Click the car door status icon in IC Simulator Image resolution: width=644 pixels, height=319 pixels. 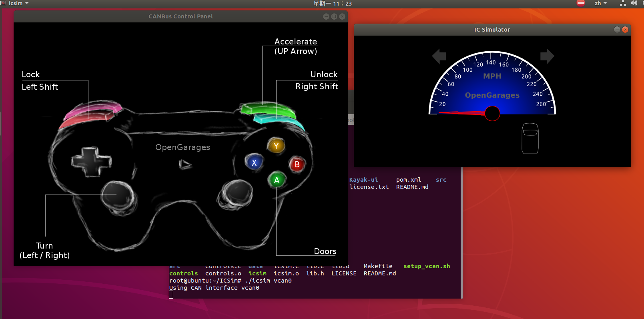coord(530,138)
